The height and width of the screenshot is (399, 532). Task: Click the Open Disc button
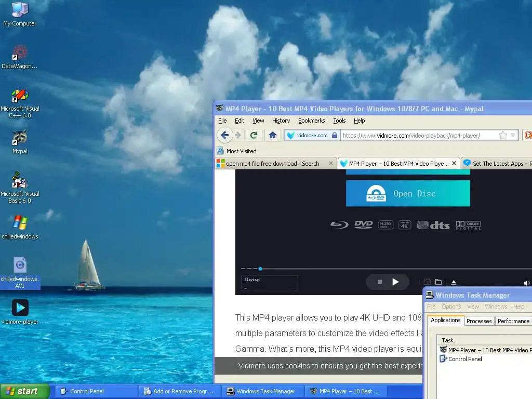(408, 193)
